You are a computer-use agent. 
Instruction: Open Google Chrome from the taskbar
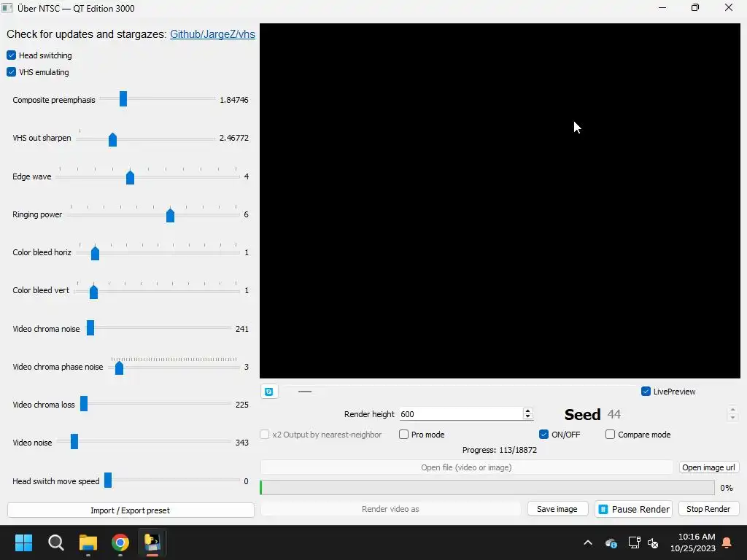[120, 542]
